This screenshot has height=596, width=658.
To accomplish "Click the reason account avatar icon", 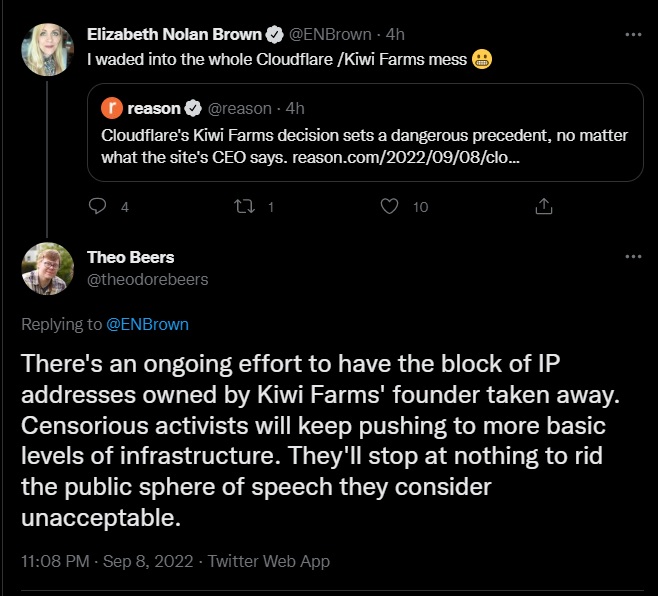I will (113, 108).
